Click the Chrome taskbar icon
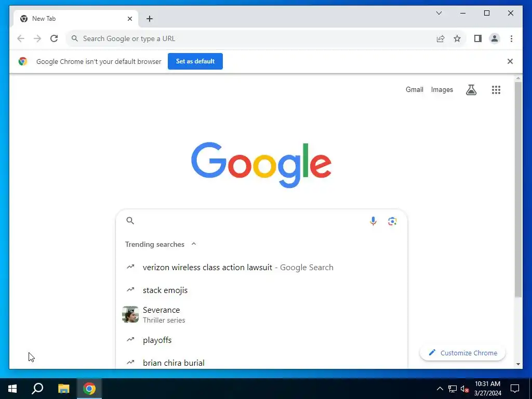Viewport: 532px width, 399px height. [89, 389]
